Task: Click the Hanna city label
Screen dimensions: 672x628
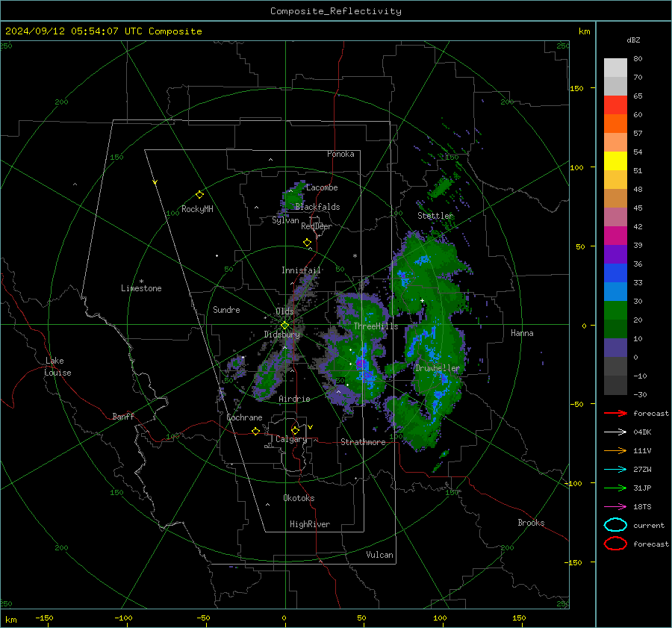Action: [522, 333]
